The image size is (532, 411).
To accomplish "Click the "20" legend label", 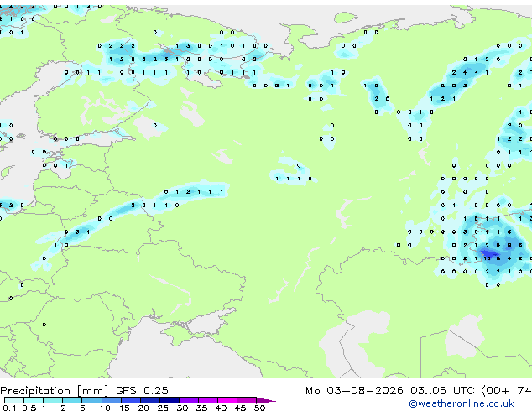I will tap(143, 408).
